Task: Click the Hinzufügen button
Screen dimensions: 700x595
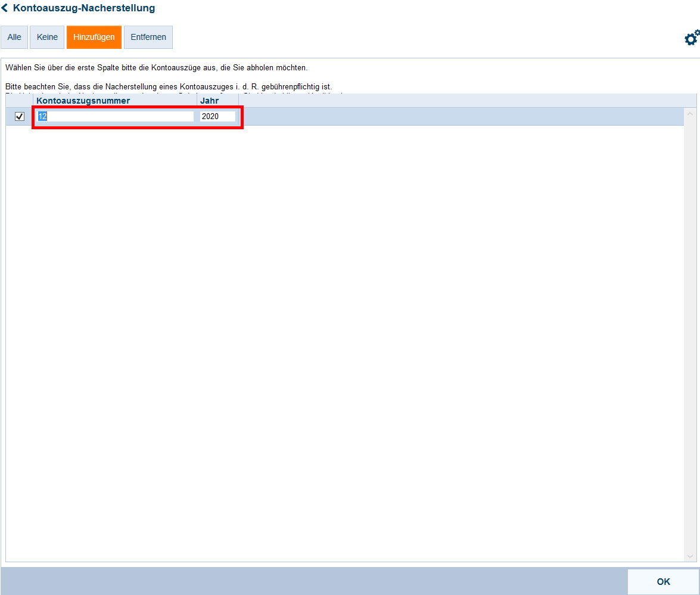Action: (94, 37)
